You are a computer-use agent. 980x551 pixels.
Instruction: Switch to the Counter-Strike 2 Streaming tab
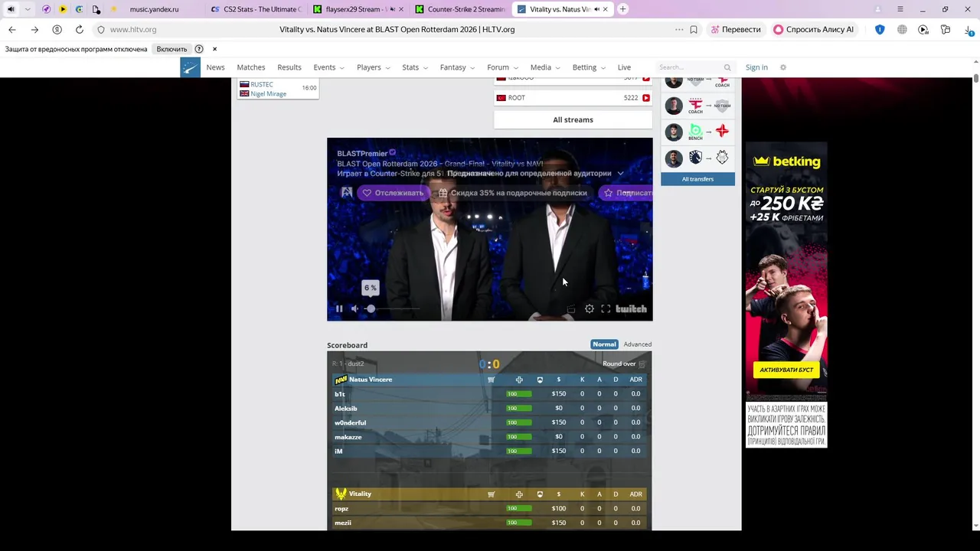click(x=459, y=9)
